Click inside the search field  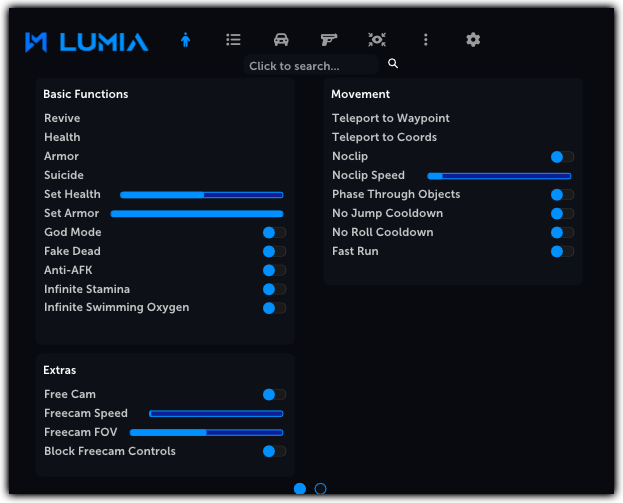click(x=310, y=66)
